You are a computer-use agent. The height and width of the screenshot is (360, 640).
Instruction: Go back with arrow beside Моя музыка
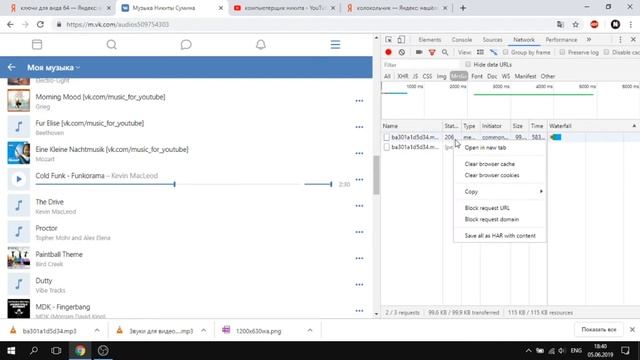11,67
